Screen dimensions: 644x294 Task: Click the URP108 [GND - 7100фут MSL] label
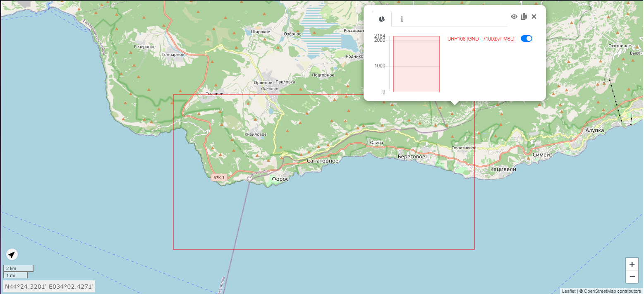click(x=481, y=39)
